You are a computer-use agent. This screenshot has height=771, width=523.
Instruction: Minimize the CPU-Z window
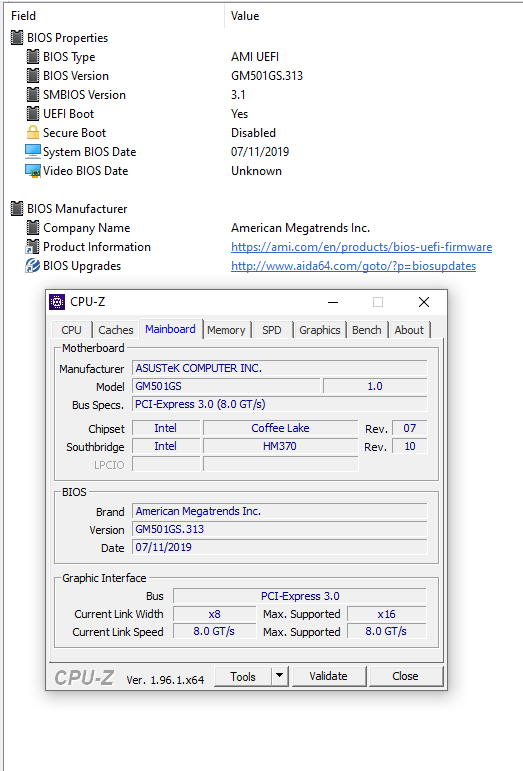point(333,302)
